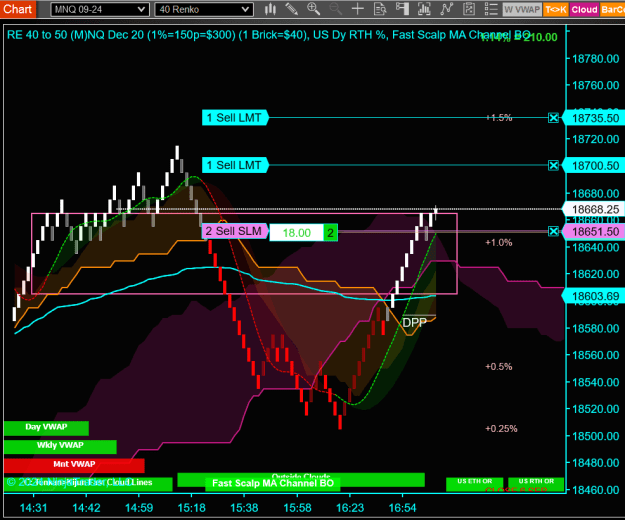625x520 pixels.
Task: Click the green position quantity 2 box
Action: (330, 233)
